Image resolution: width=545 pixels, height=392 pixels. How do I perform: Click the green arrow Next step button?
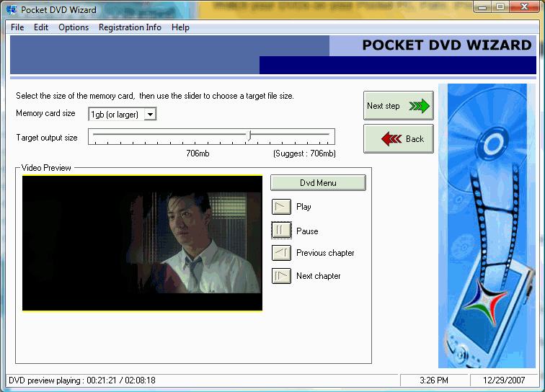398,106
